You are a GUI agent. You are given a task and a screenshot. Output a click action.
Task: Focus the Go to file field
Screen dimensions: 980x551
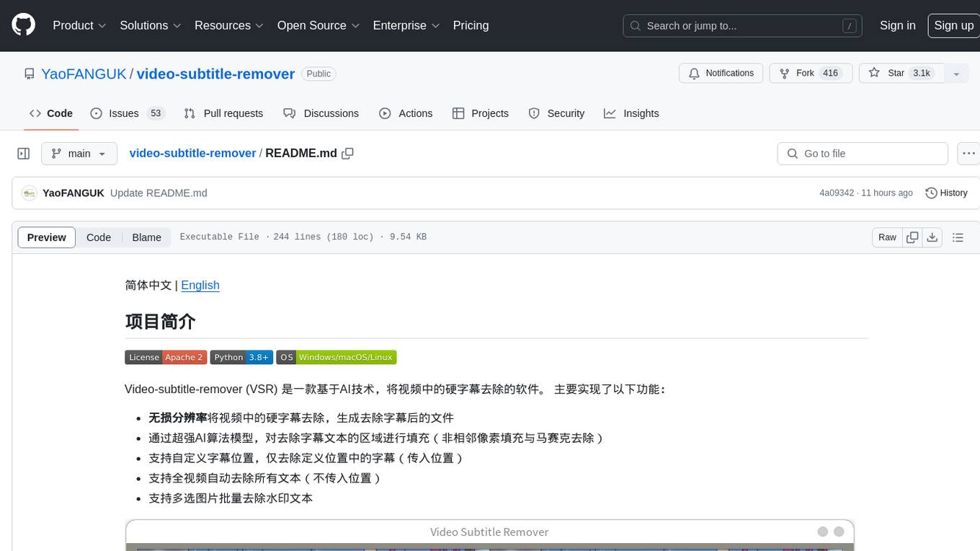tap(863, 154)
